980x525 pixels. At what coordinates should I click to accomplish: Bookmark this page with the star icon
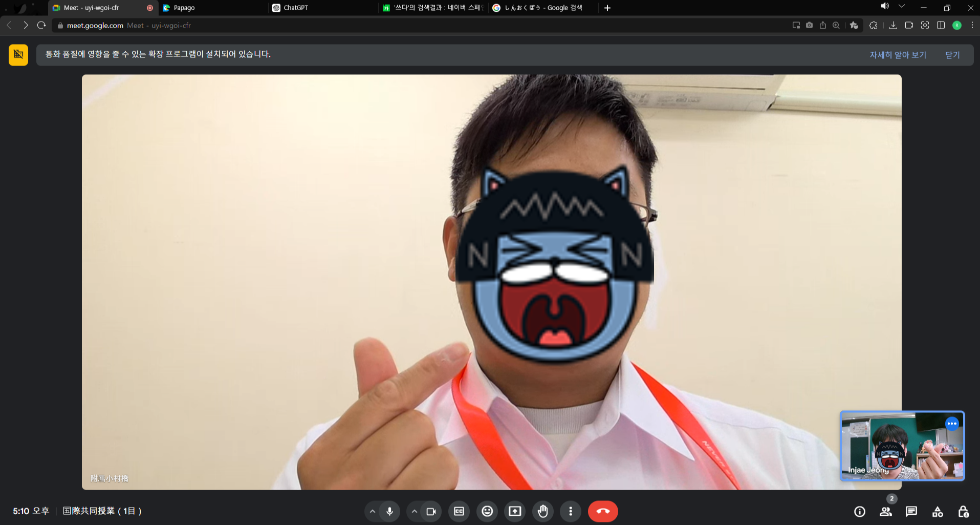(854, 25)
